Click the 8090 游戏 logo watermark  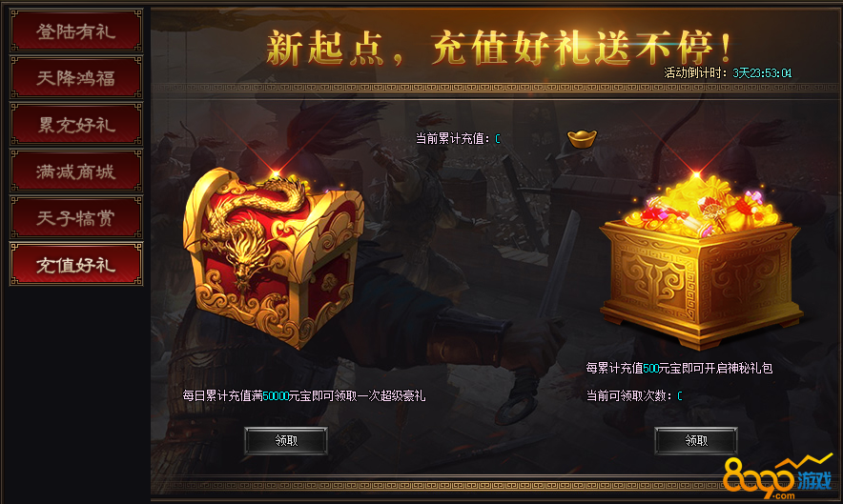click(777, 476)
